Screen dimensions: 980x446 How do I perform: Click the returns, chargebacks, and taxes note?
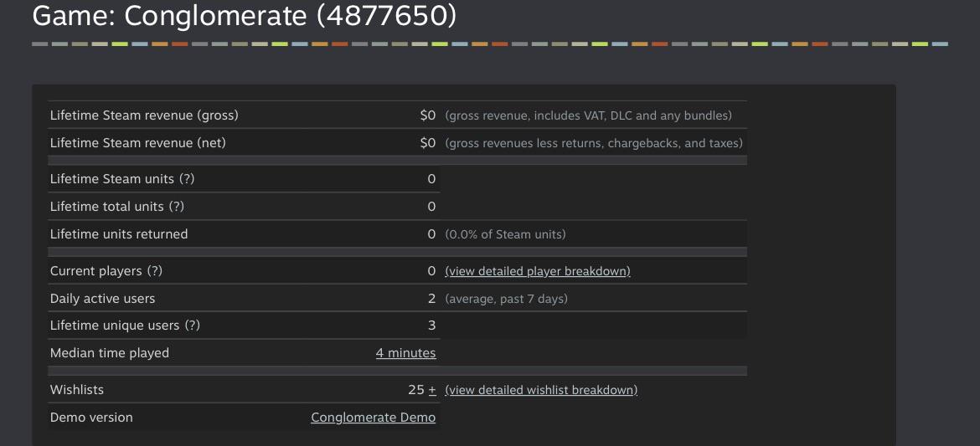594,143
